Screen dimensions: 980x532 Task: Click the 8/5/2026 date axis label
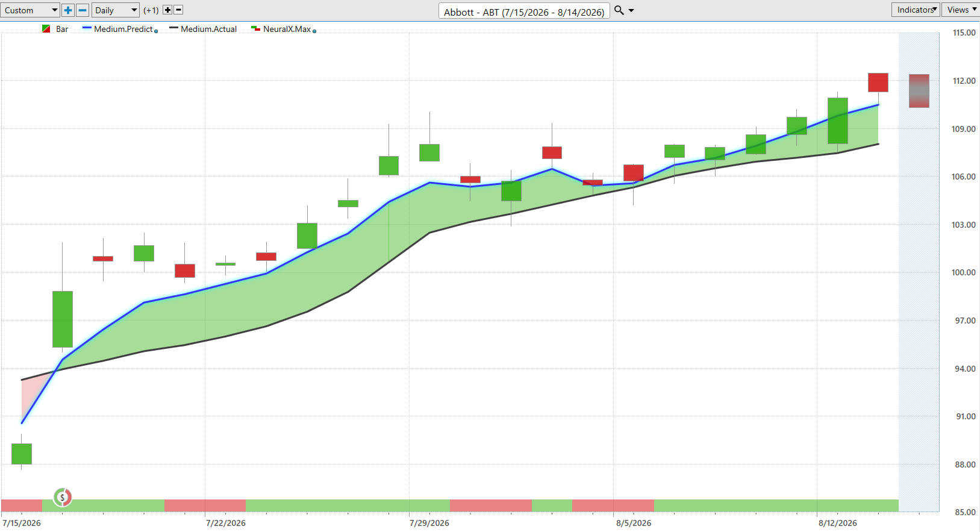[633, 523]
